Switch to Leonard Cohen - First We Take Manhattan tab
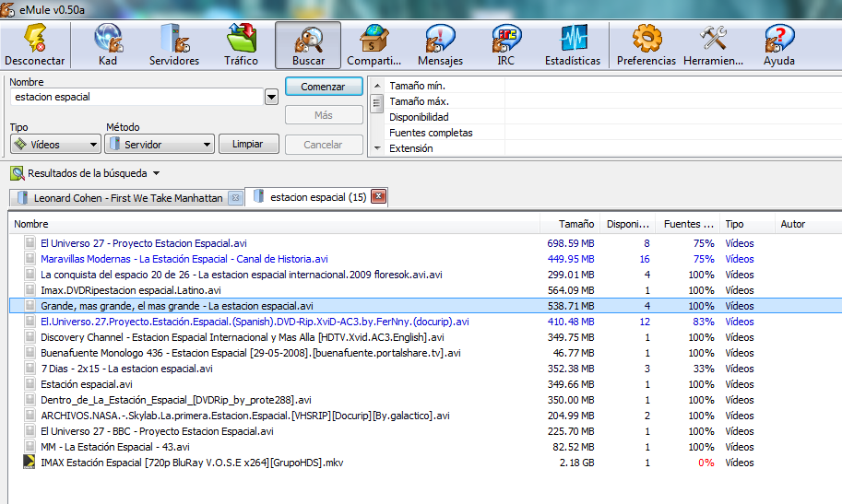 point(128,198)
